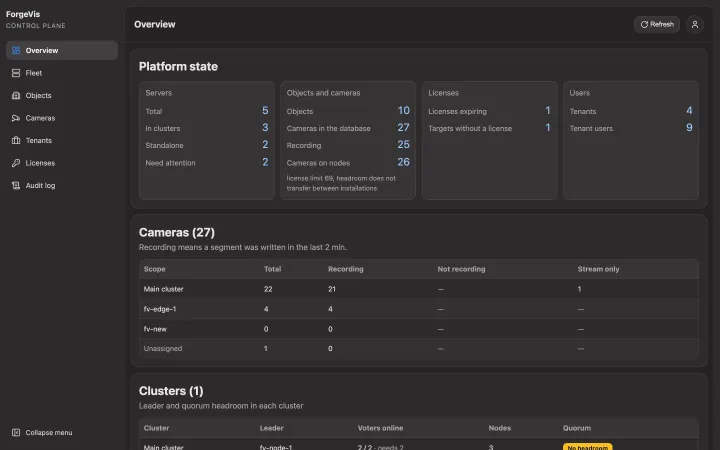Select Licenses in the sidebar
This screenshot has width=720, height=450.
(x=62, y=163)
